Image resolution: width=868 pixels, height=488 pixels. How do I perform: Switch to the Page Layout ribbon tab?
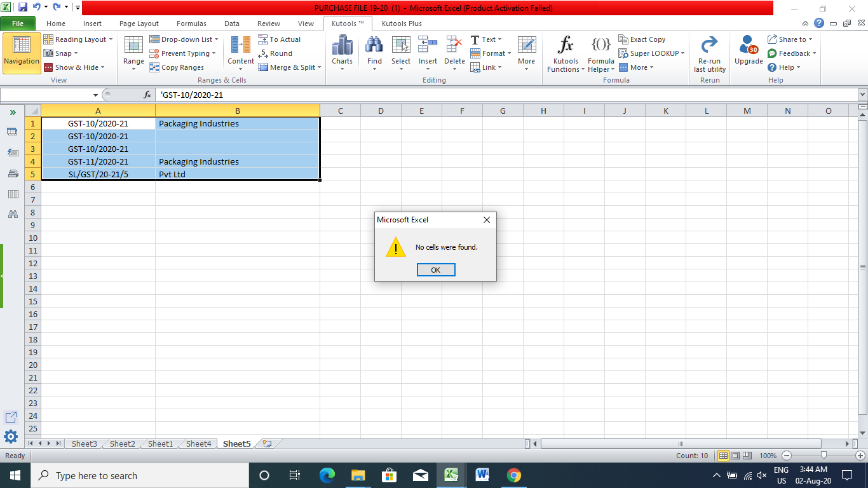pyautogui.click(x=139, y=24)
